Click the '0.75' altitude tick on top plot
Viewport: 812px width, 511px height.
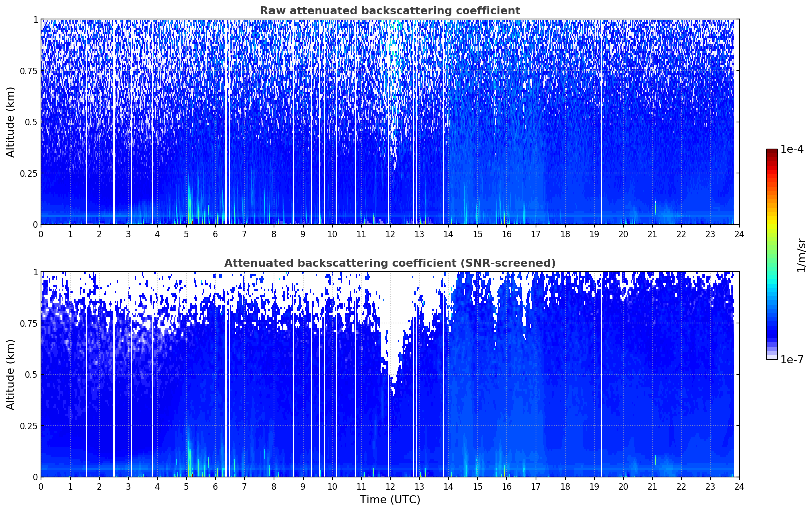pyautogui.click(x=29, y=71)
